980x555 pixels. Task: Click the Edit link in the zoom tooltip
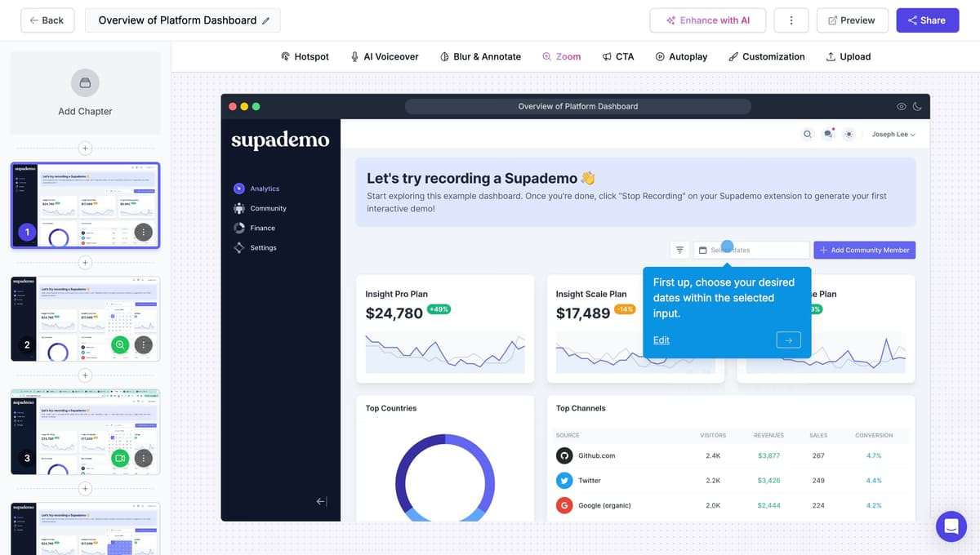pyautogui.click(x=661, y=340)
